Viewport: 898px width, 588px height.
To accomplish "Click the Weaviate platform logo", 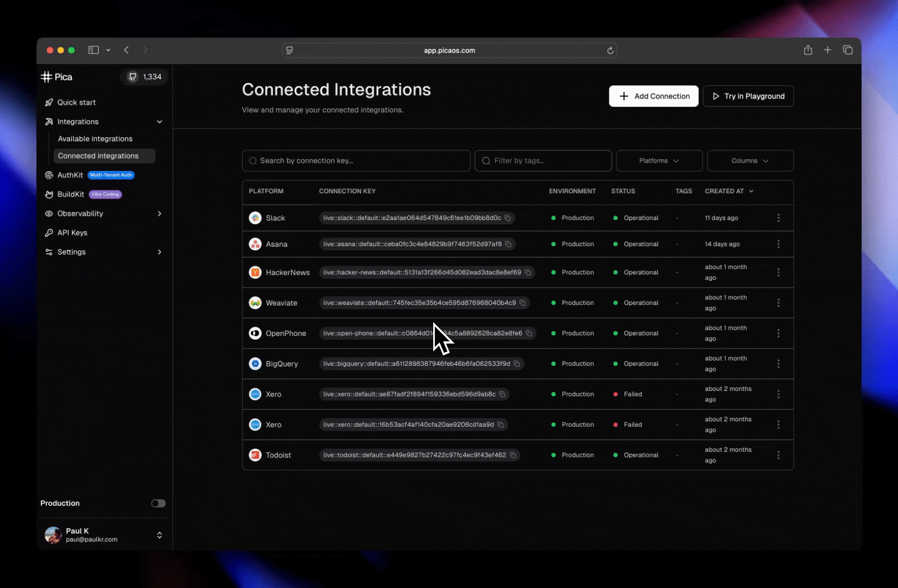I will [x=255, y=303].
